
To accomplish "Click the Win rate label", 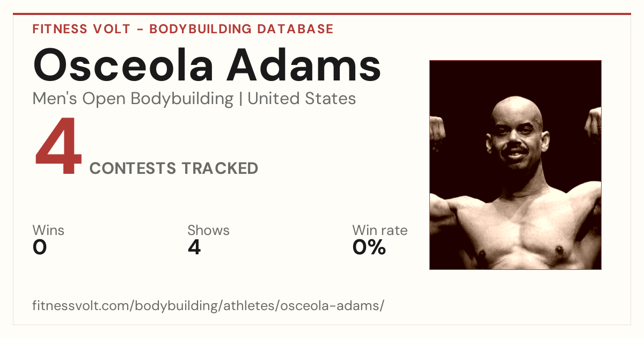I will (x=380, y=231).
